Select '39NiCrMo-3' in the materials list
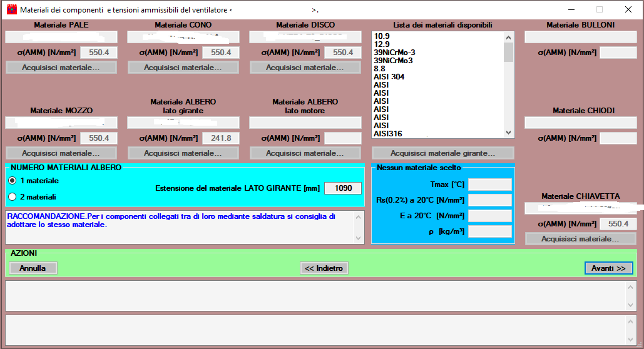 pos(394,53)
